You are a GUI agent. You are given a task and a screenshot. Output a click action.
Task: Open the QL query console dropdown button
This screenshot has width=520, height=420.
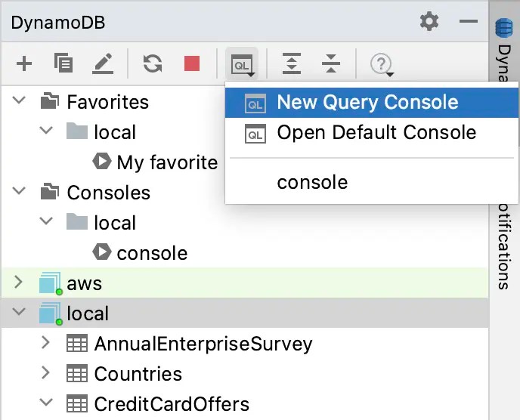pos(242,64)
